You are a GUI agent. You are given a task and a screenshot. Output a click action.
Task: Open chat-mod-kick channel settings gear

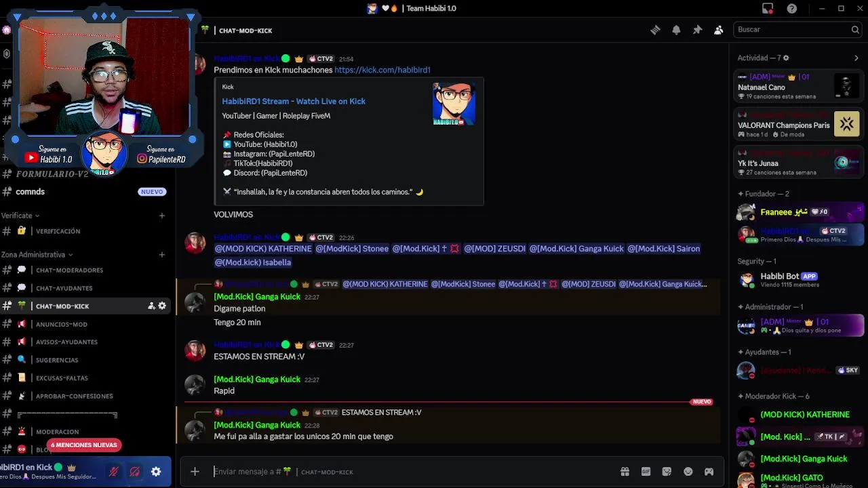point(162,306)
